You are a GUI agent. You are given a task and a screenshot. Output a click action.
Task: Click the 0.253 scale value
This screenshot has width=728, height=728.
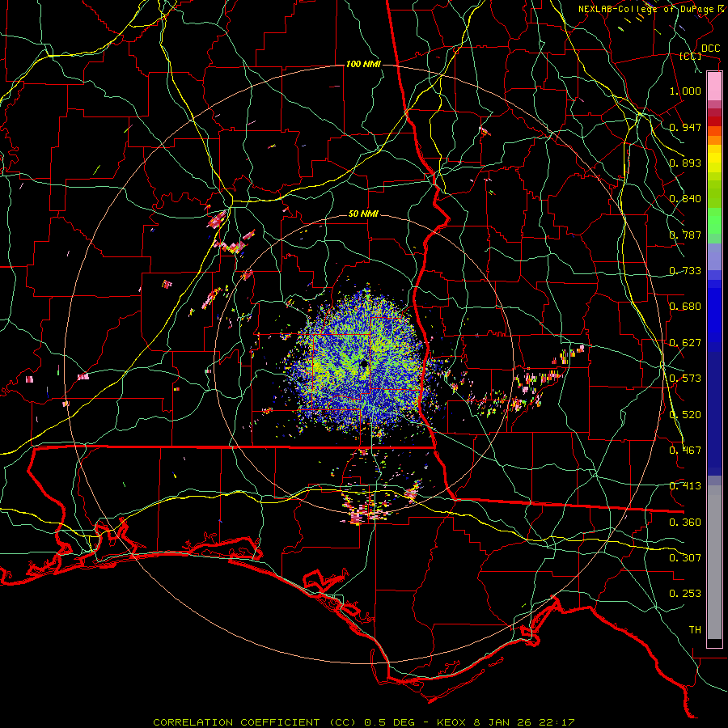coord(685,594)
